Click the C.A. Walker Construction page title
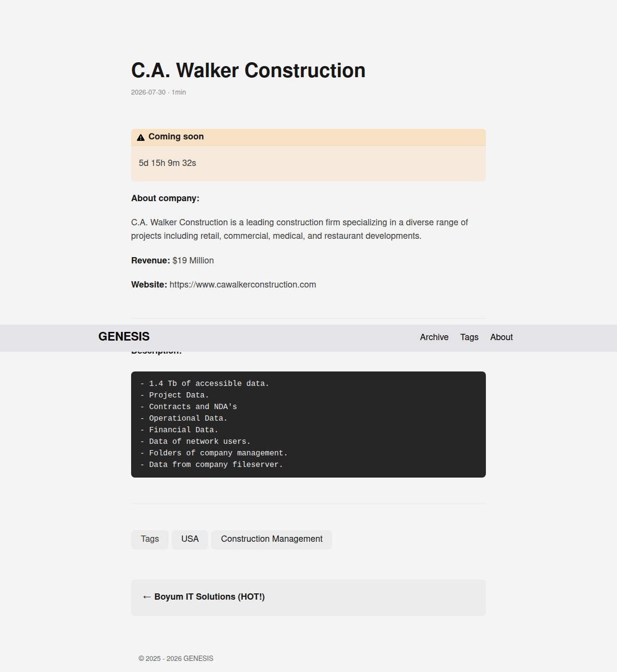 (248, 70)
